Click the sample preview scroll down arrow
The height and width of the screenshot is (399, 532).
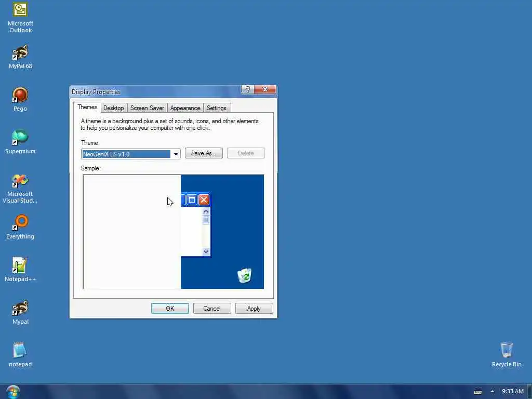pyautogui.click(x=206, y=252)
